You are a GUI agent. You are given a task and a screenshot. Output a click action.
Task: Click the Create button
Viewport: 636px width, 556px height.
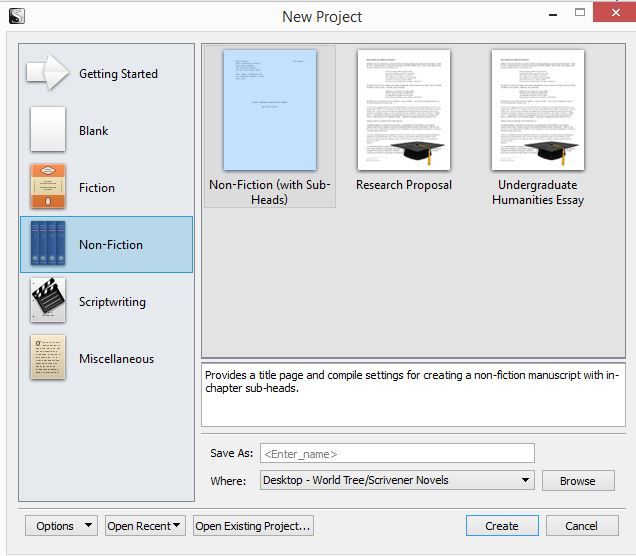pos(502,526)
